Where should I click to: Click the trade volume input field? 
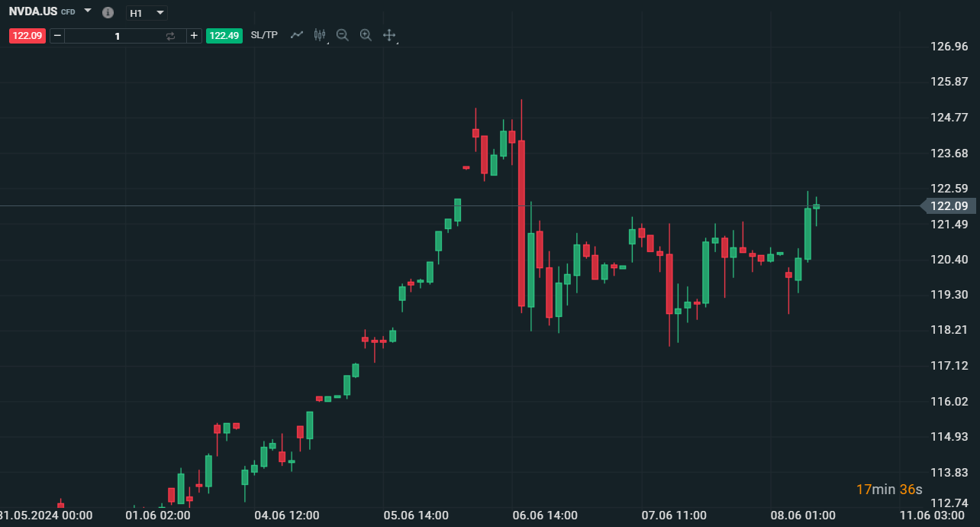click(x=117, y=36)
